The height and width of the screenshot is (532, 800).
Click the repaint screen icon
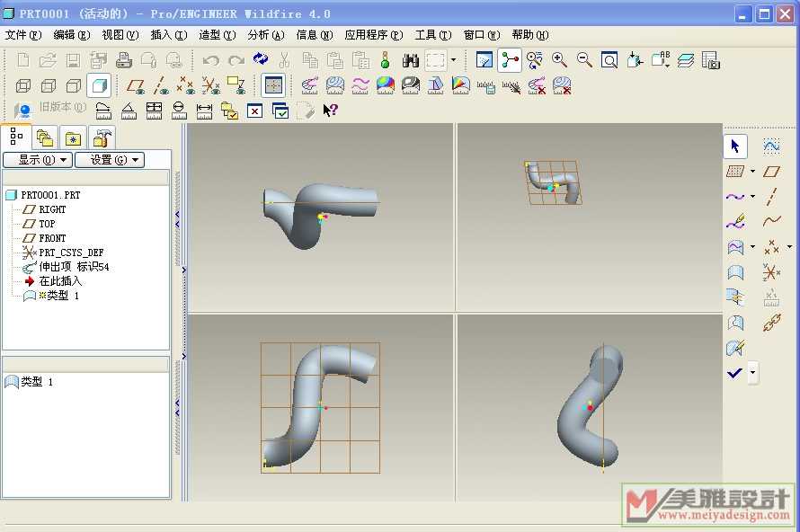point(484,60)
